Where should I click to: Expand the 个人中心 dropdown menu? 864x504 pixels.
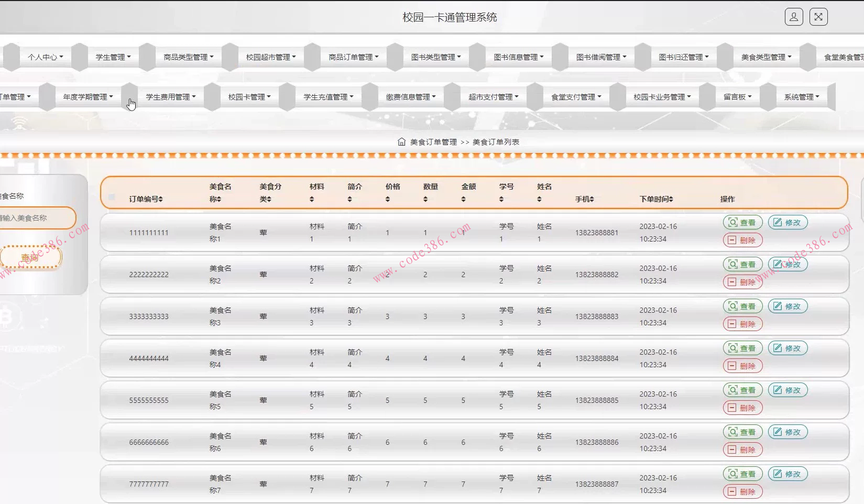click(x=46, y=57)
